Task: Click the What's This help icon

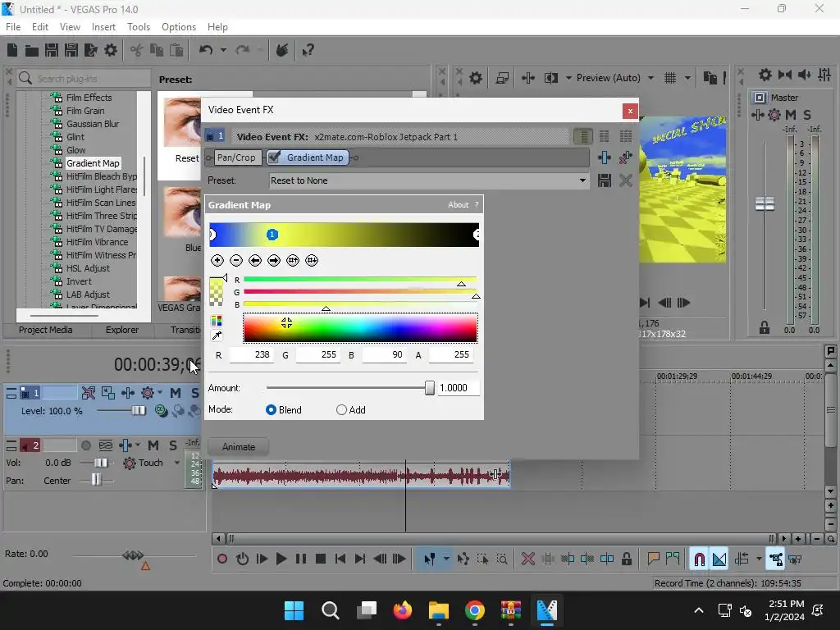Action: [308, 50]
